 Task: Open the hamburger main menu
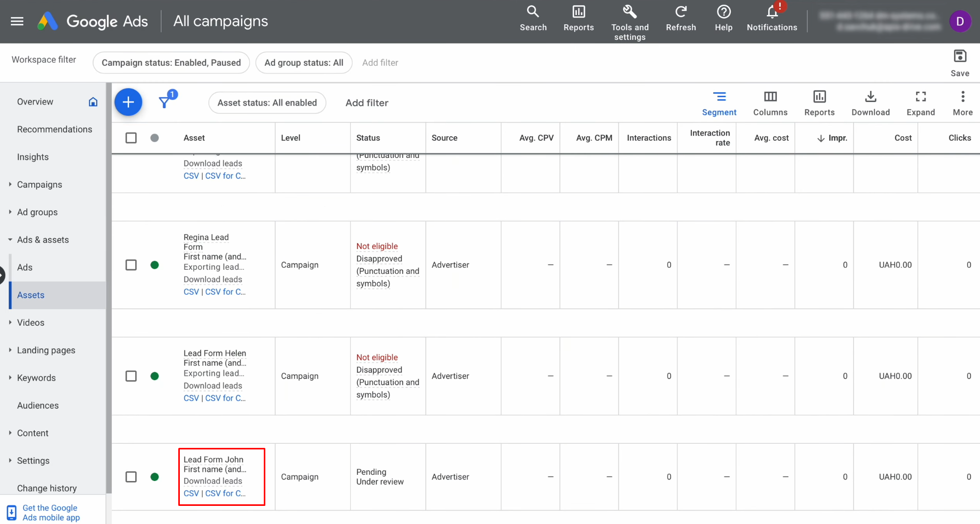coord(17,21)
